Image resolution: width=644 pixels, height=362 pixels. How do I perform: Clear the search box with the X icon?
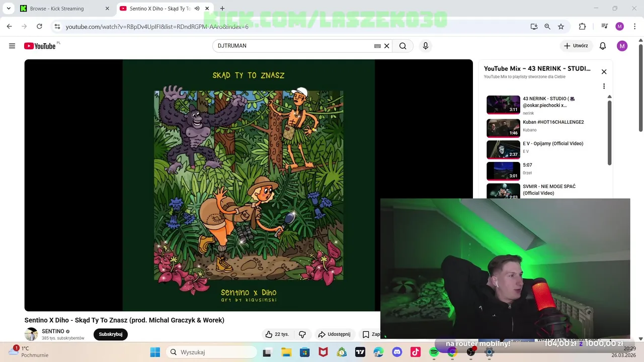pyautogui.click(x=386, y=46)
